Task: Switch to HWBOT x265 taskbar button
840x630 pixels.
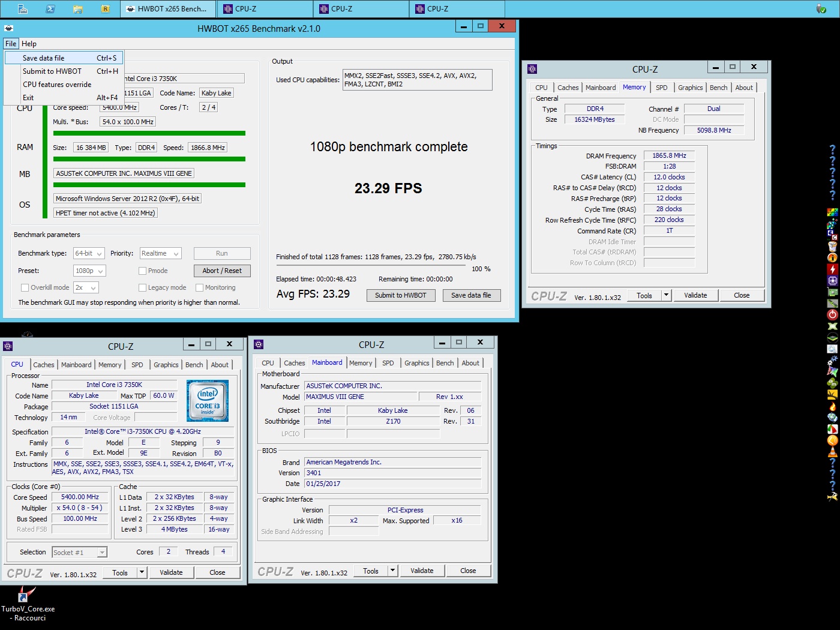Action: coord(168,9)
